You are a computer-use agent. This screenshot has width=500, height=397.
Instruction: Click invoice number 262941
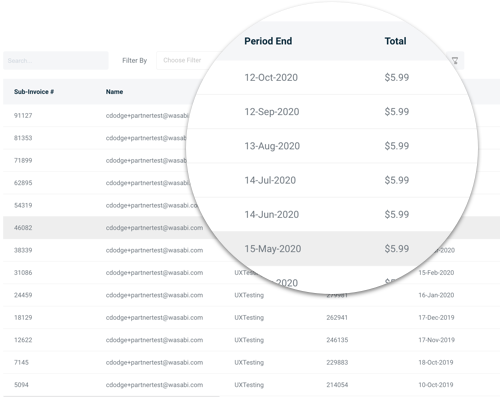[337, 317]
